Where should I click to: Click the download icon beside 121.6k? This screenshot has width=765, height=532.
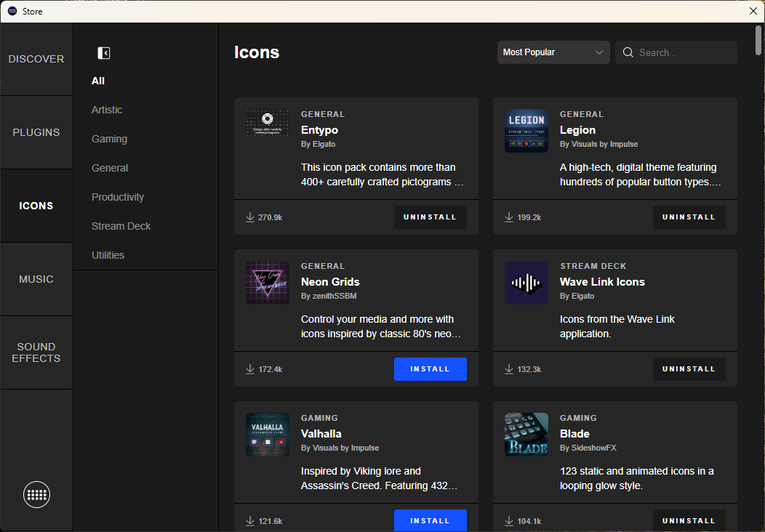[x=250, y=521]
